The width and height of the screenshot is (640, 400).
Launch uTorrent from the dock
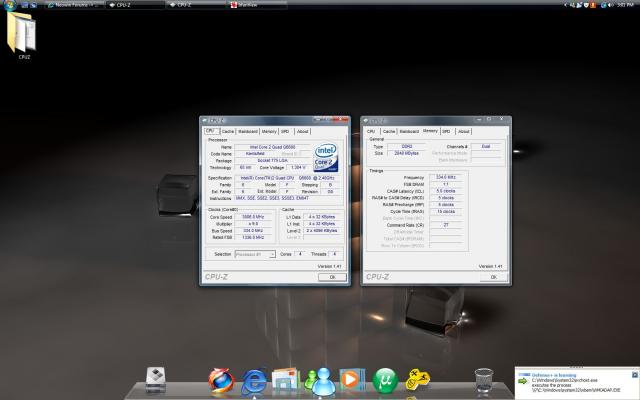[x=385, y=380]
